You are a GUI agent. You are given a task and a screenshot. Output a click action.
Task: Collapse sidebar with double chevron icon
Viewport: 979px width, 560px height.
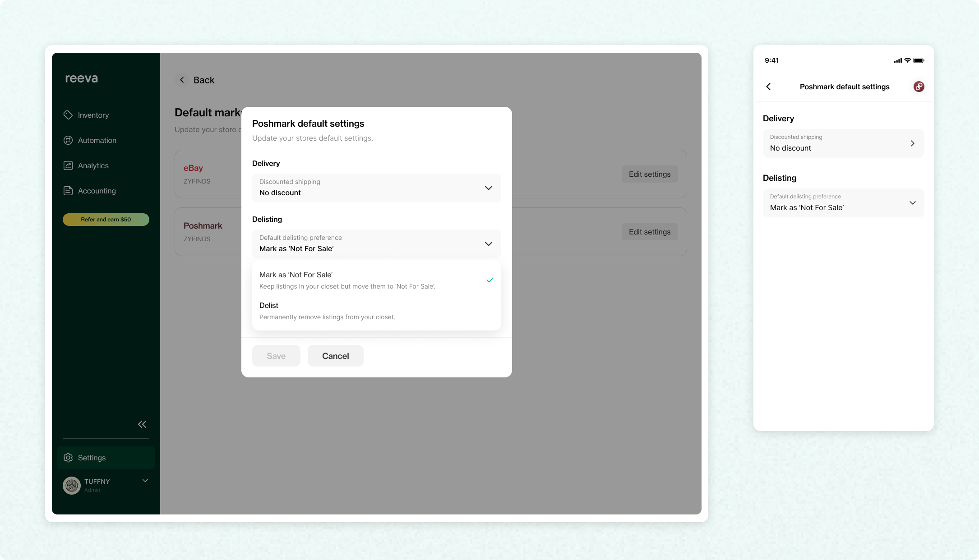pyautogui.click(x=142, y=424)
